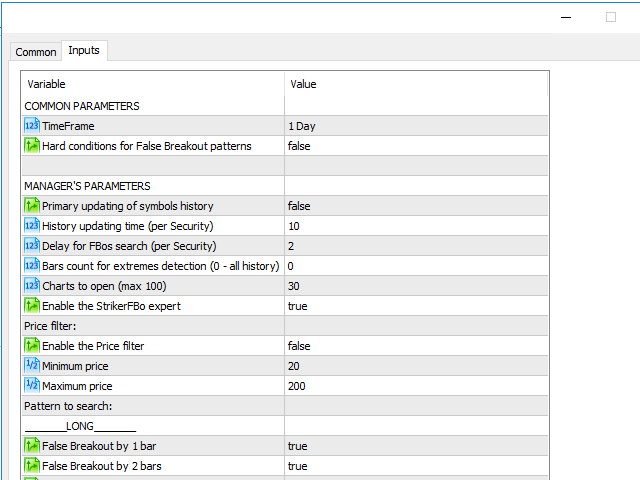
Task: Open the Hard conditions false value dropdown
Action: tap(415, 146)
